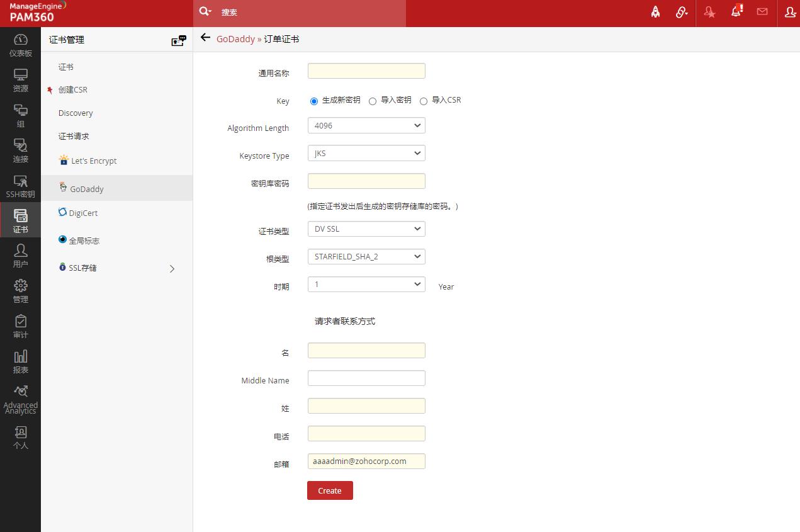Click the mail envelope icon
This screenshot has height=532, width=800.
pyautogui.click(x=762, y=12)
